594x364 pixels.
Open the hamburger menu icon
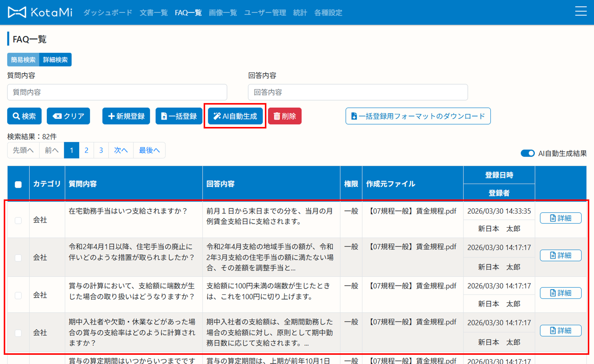tap(581, 11)
